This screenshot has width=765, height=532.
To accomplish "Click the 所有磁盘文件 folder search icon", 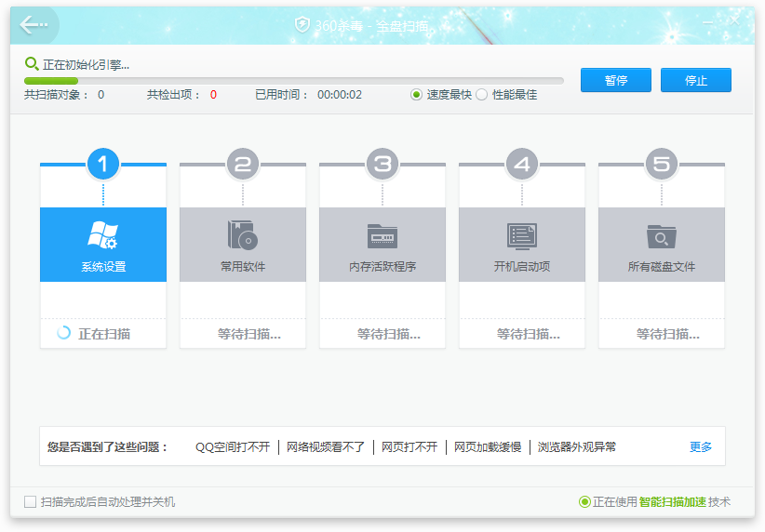I will click(661, 235).
